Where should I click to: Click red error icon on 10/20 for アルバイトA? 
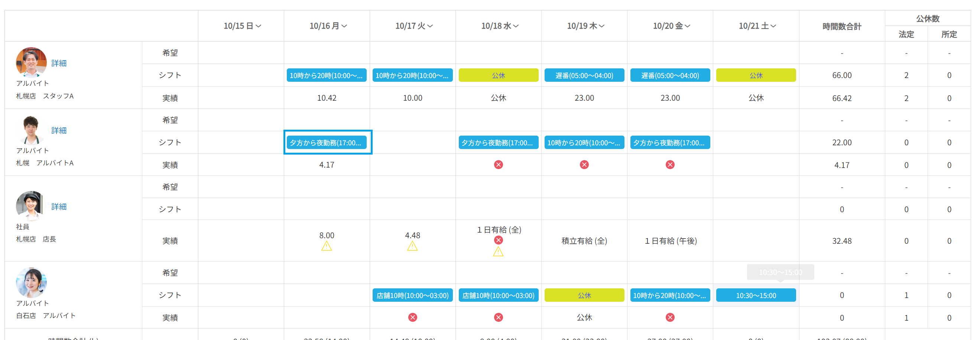click(x=670, y=165)
